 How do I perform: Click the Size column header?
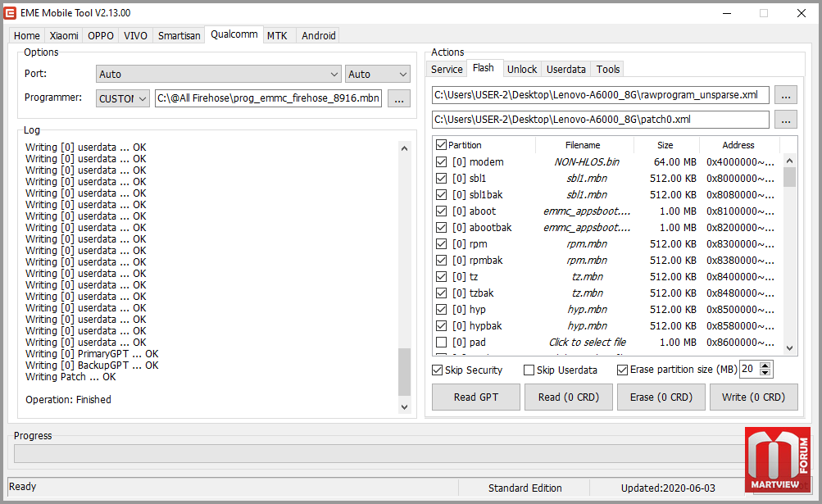[x=665, y=145]
